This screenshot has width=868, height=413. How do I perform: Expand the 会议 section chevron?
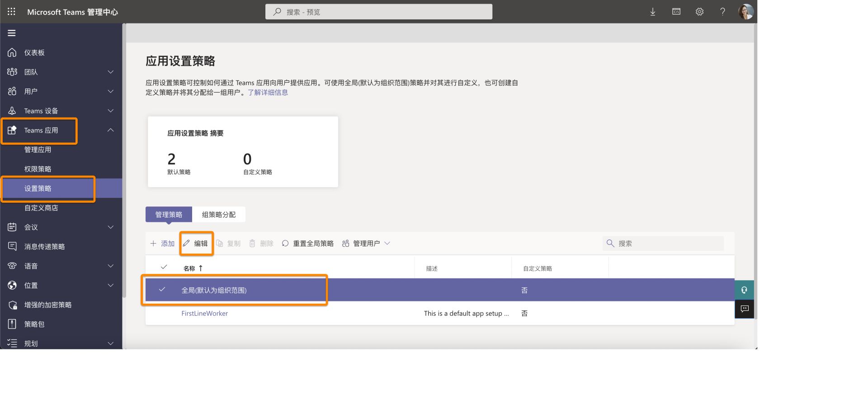coord(111,227)
